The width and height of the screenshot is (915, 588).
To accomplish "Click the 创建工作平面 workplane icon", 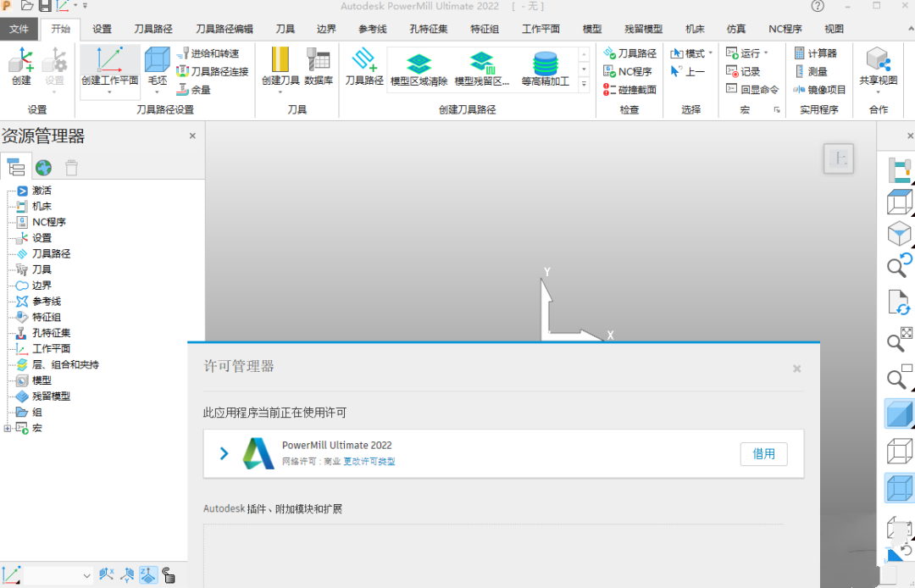I will [109, 67].
